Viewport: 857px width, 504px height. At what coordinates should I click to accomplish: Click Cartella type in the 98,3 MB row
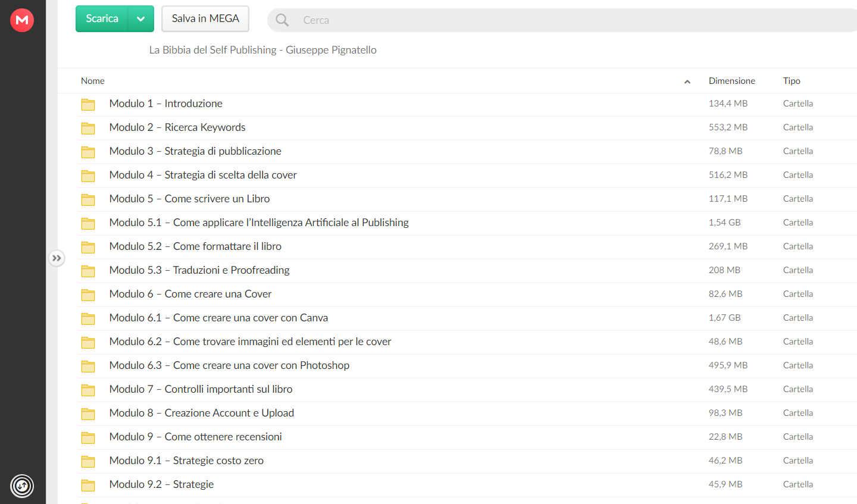(798, 413)
